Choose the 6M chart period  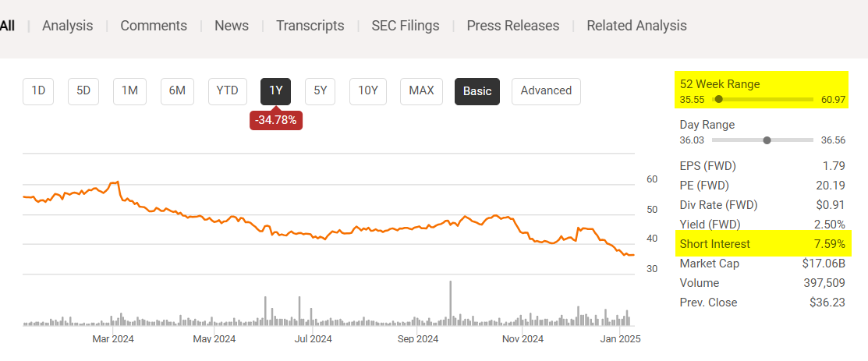[x=177, y=90]
